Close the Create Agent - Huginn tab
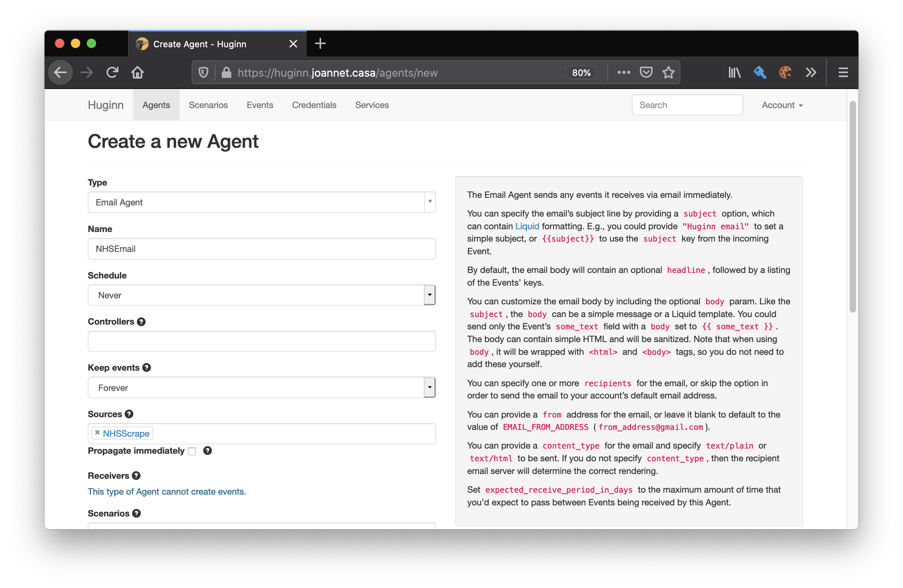The height and width of the screenshot is (588, 903). pyautogui.click(x=293, y=44)
